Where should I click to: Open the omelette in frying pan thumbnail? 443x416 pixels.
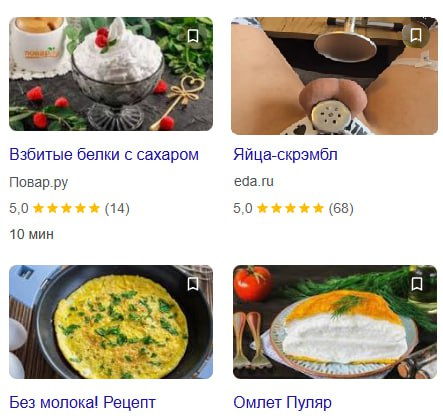coord(111,322)
